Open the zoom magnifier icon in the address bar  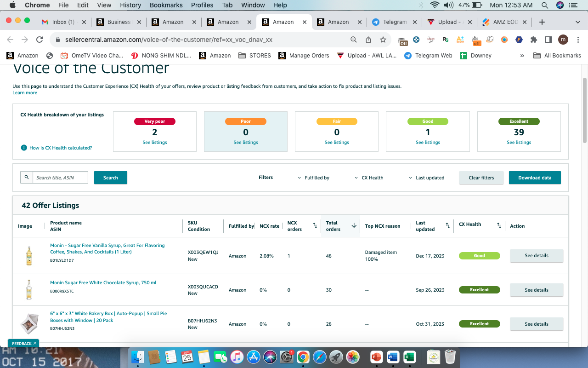click(x=354, y=40)
